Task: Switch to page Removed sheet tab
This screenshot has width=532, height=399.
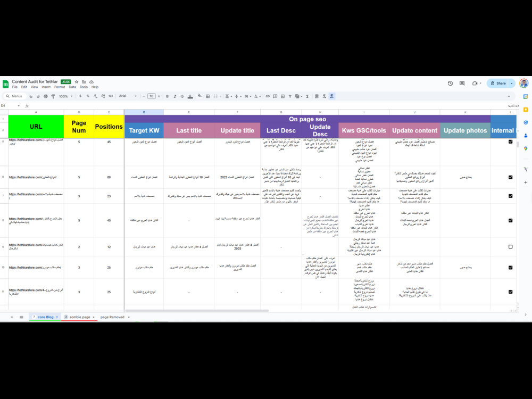Action: click(x=112, y=317)
